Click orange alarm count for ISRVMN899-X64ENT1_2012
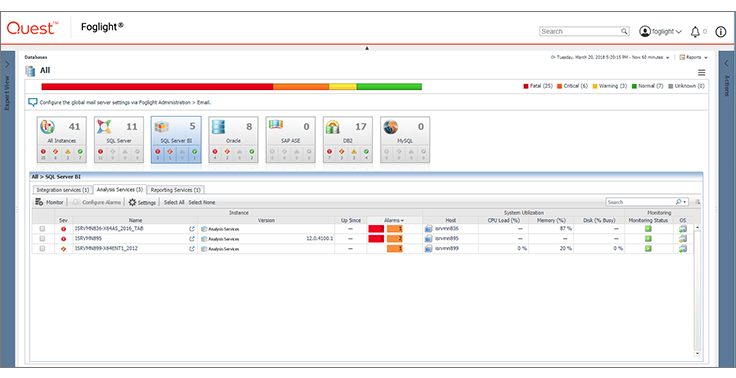 click(395, 248)
